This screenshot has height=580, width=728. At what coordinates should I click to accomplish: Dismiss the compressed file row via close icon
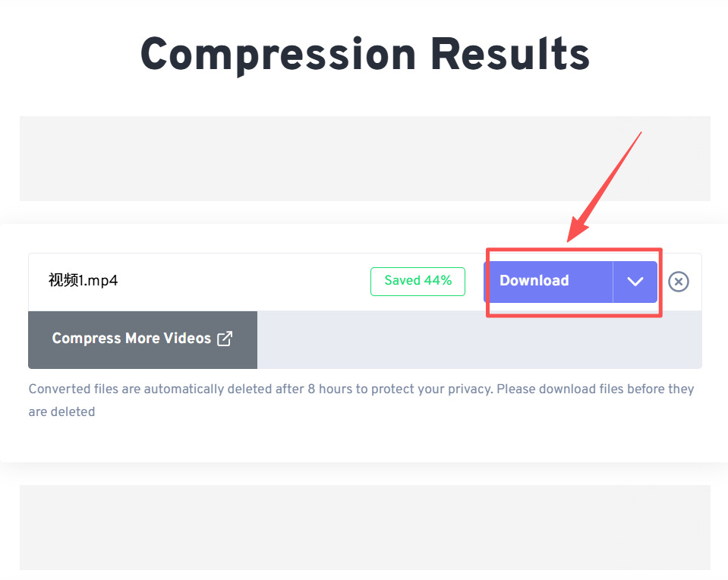click(x=679, y=282)
